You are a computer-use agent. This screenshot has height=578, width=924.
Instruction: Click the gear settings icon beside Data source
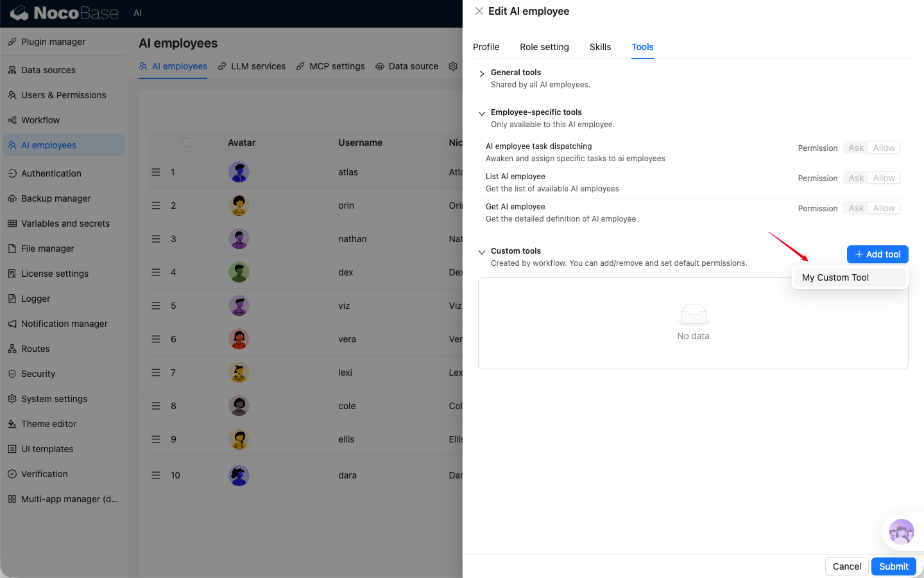click(453, 66)
